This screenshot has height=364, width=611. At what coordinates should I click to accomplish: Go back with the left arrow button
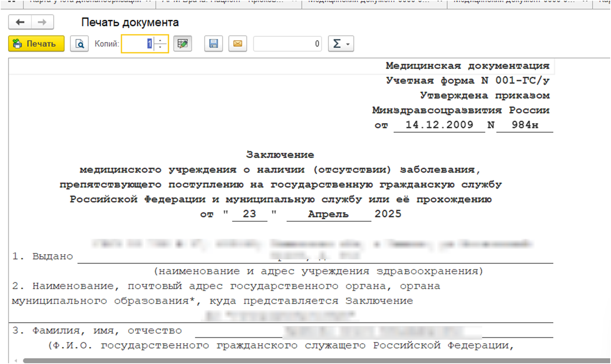tap(20, 23)
